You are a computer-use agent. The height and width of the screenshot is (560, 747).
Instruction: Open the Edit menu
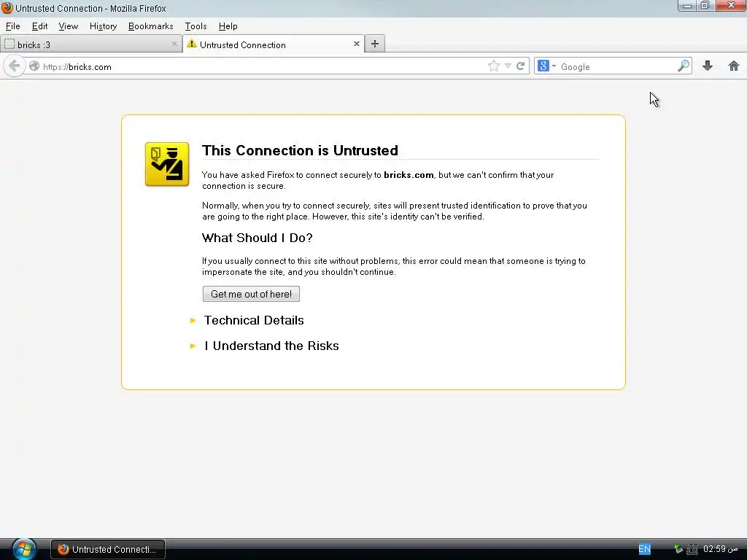[39, 26]
